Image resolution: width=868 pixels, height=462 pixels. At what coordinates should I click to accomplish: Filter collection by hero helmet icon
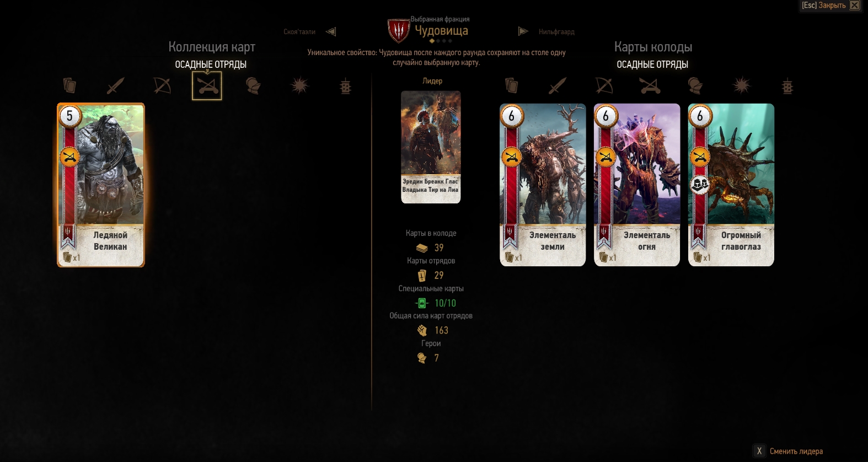[253, 86]
